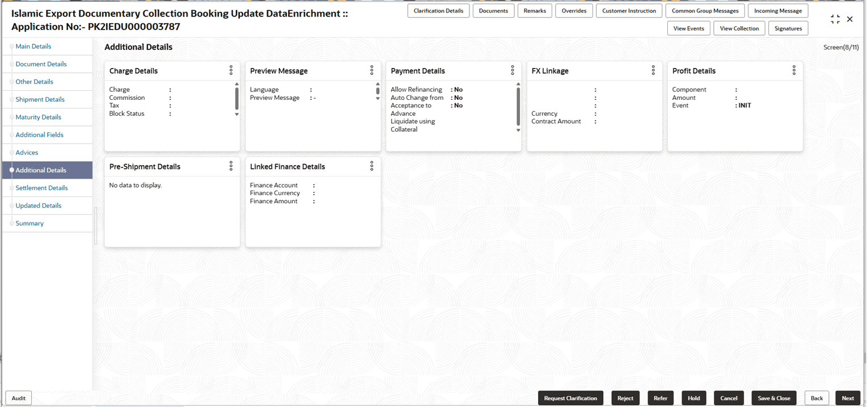The width and height of the screenshot is (868, 407).
Task: Click the collapse screen icon near the close button
Action: [x=835, y=19]
